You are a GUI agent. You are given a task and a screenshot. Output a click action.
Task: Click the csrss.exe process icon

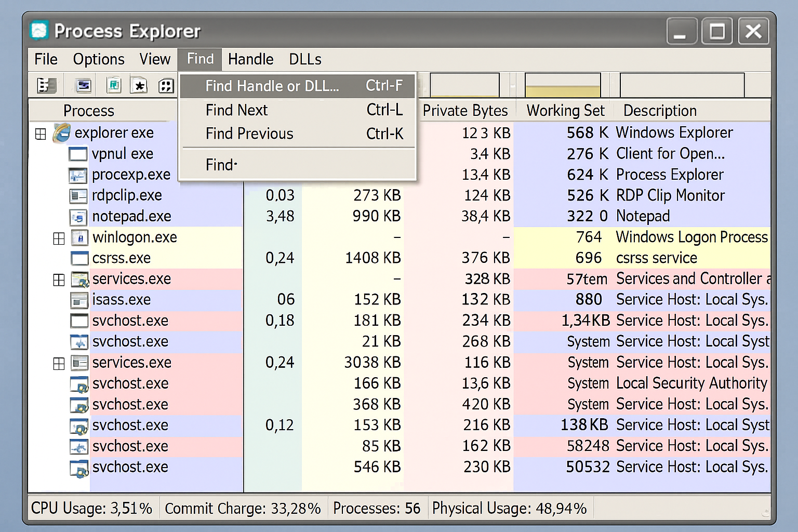coord(79,258)
